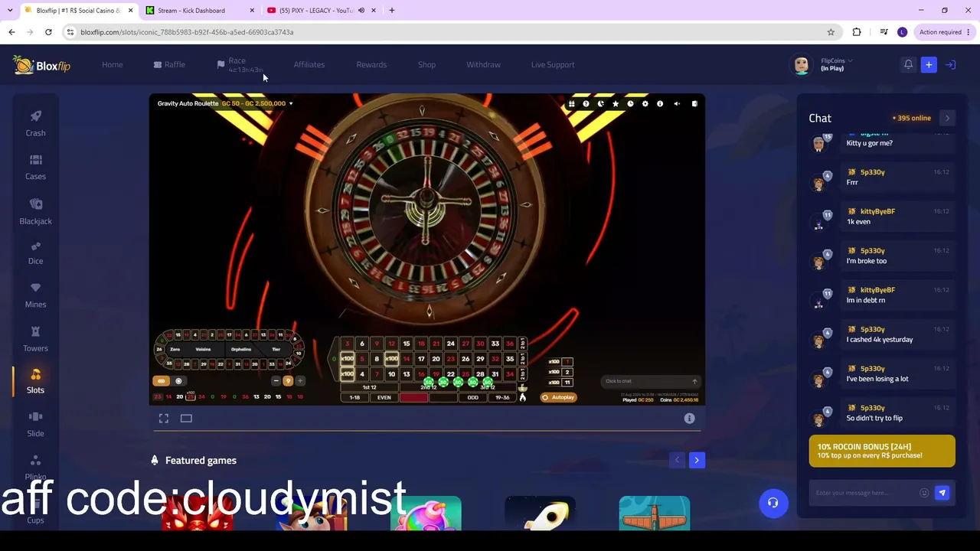Viewport: 980px width, 551px height.
Task: Reload the Bloxflip page
Action: [x=48, y=32]
